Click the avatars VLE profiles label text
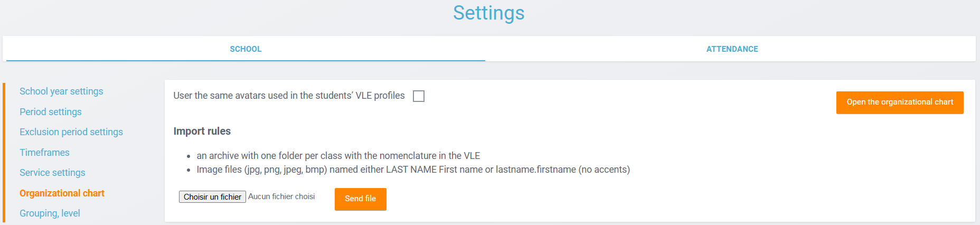Viewport: 980px width, 225px height. (x=289, y=96)
